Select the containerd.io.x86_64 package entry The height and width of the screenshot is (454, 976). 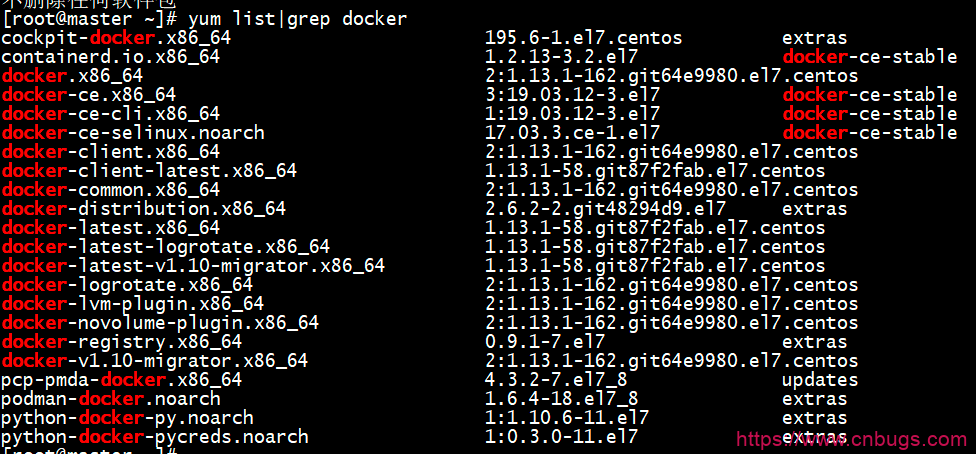pyautogui.click(x=110, y=56)
